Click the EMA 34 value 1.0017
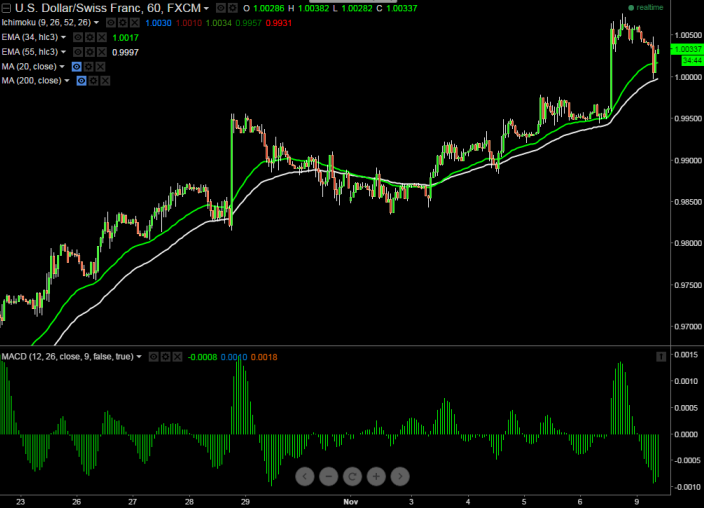The height and width of the screenshot is (508, 704). point(125,38)
